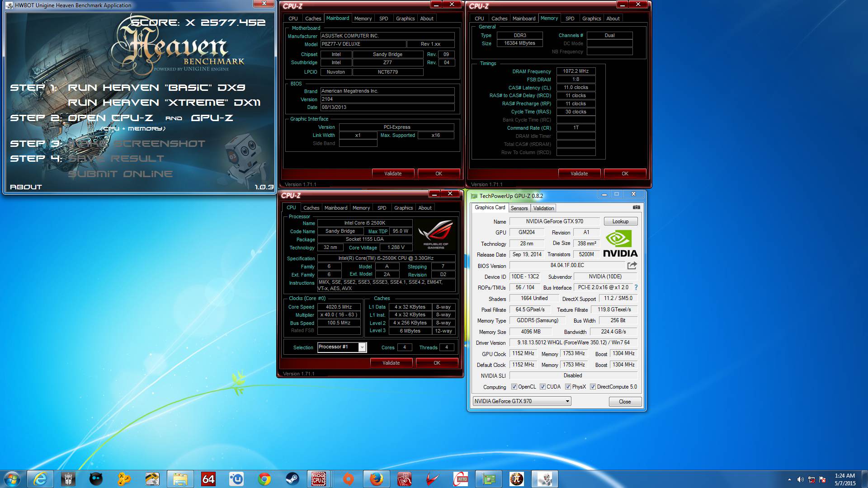Viewport: 868px width, 488px height.
Task: Click Save Result in Heaven step 4
Action: click(116, 159)
